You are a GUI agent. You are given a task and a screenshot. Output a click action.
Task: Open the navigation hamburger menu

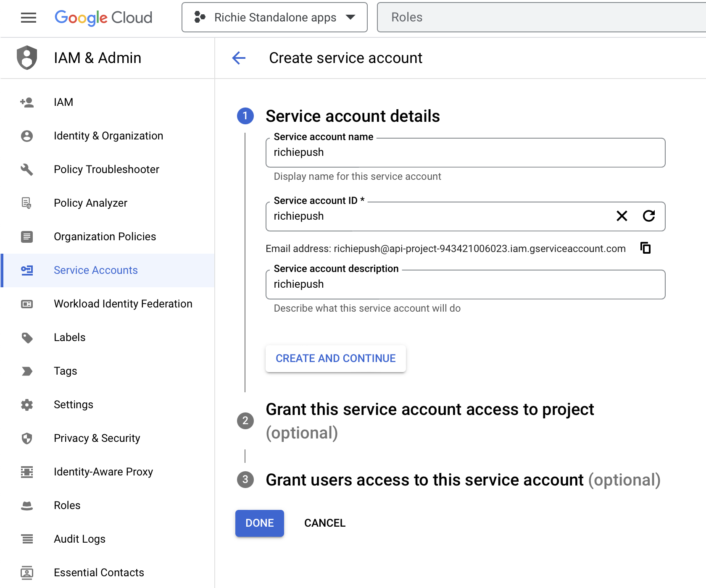(x=28, y=18)
